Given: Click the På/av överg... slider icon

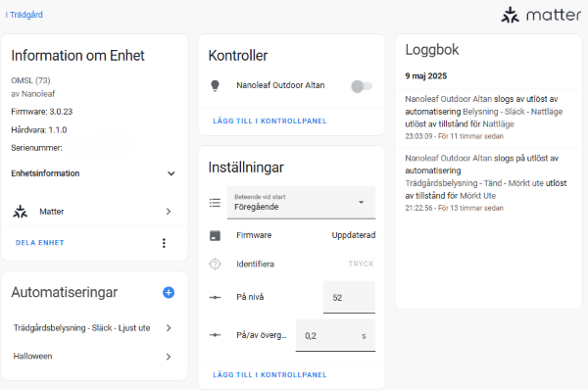Looking at the screenshot, I should pyautogui.click(x=215, y=335).
